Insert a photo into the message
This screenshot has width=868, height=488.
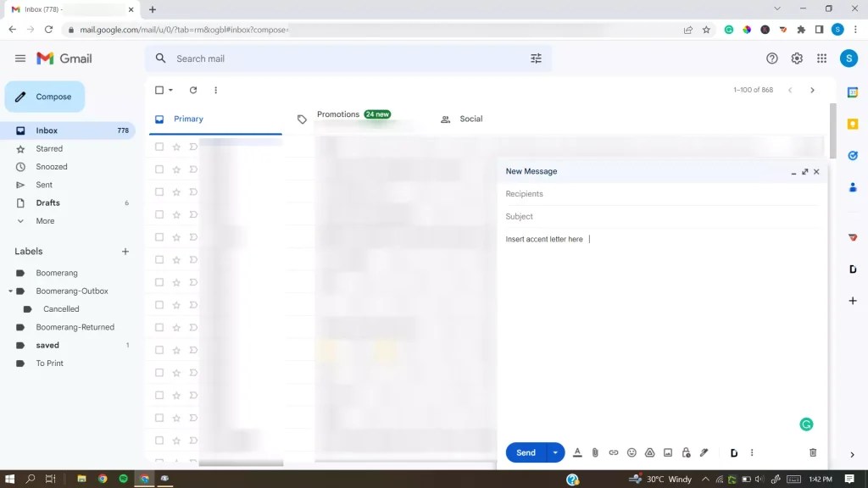pyautogui.click(x=669, y=452)
